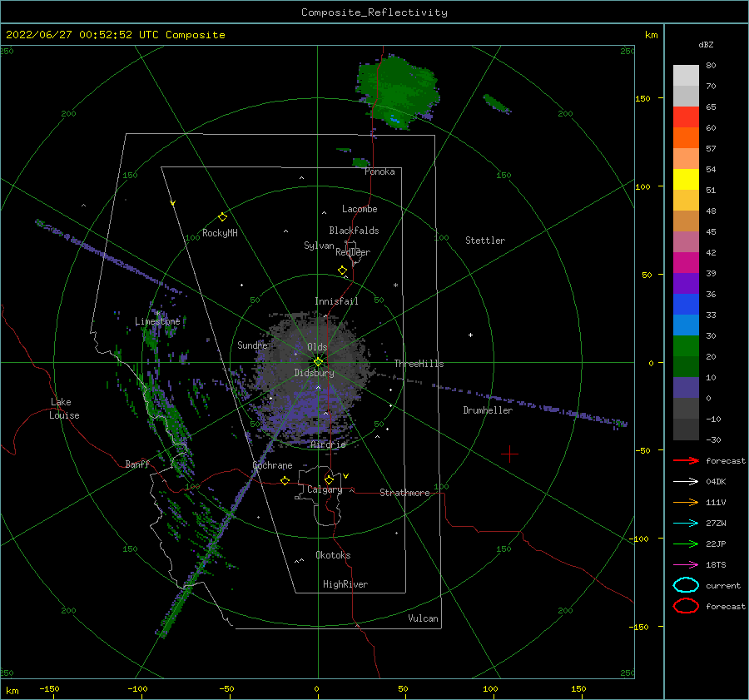This screenshot has height=700, width=749.
Task: Click the Banff label
Action: [137, 464]
